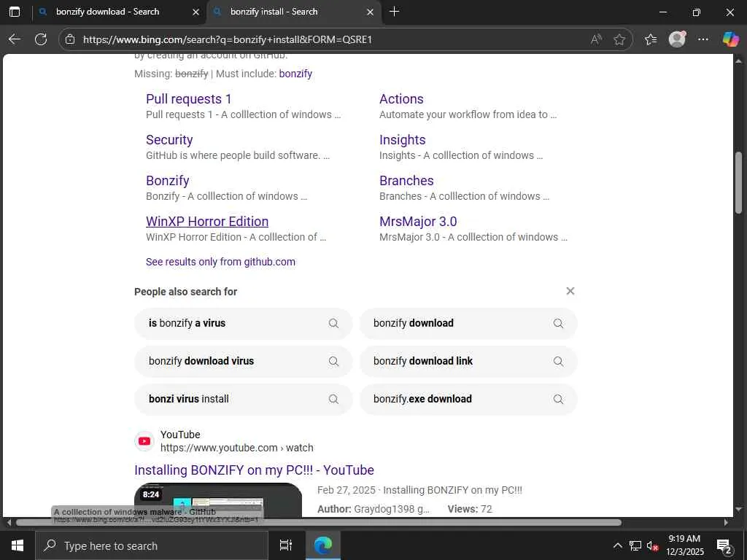747x560 pixels.
Task: Choose bonzify download virus suggestion
Action: tap(244, 362)
